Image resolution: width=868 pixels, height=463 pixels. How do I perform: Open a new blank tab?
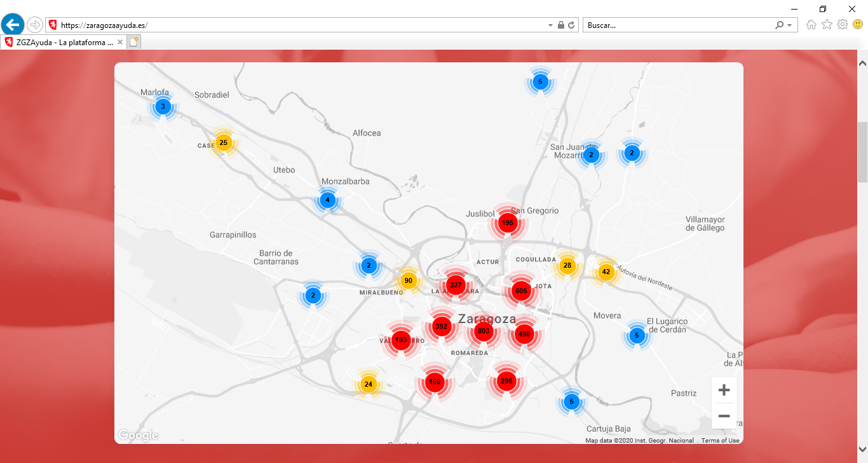pos(133,42)
